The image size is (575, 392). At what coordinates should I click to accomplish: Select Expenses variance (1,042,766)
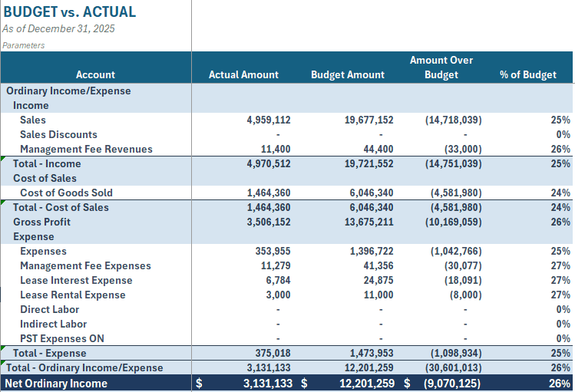456,252
